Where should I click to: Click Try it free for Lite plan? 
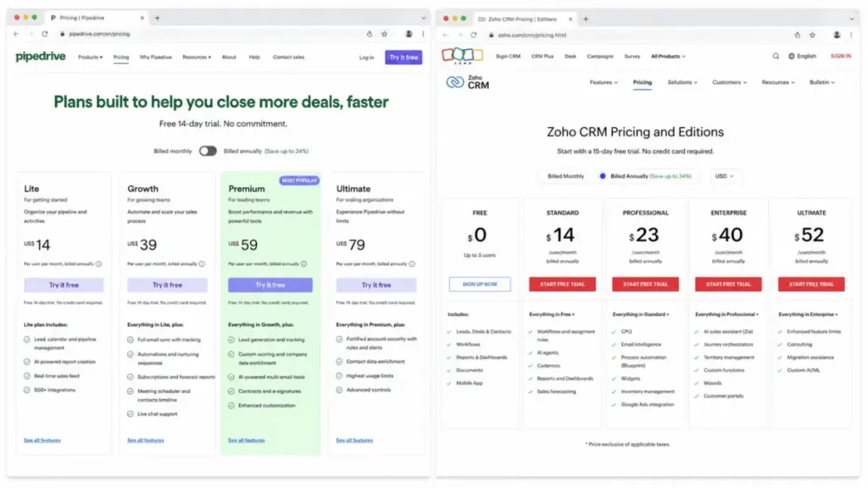pyautogui.click(x=64, y=285)
